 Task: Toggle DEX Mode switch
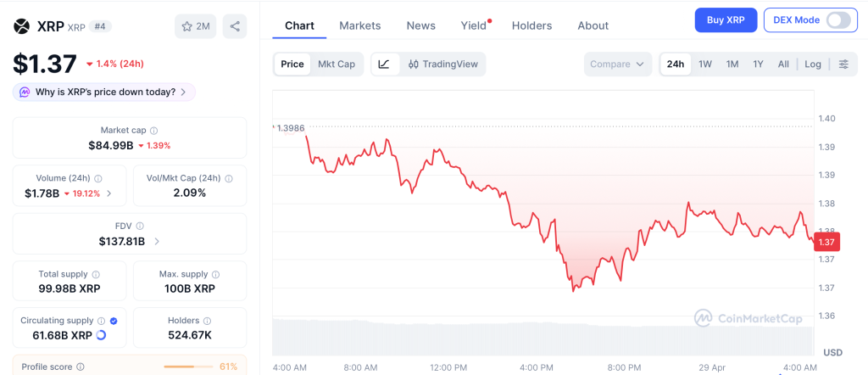[x=837, y=20]
